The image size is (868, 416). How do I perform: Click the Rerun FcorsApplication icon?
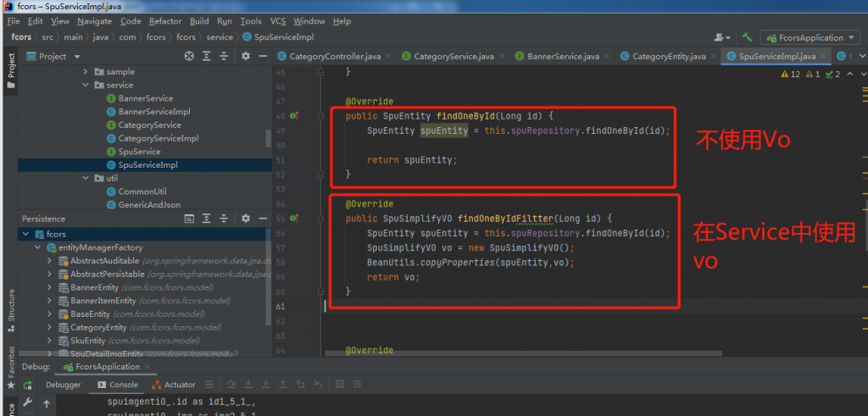[27, 385]
